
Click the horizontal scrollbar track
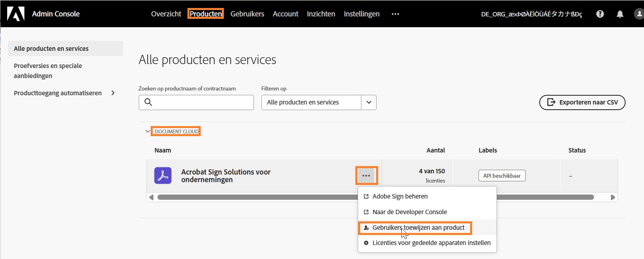[x=375, y=197]
